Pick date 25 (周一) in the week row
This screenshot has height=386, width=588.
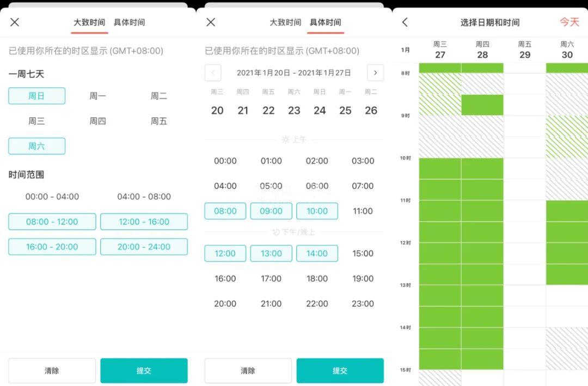[x=345, y=111]
